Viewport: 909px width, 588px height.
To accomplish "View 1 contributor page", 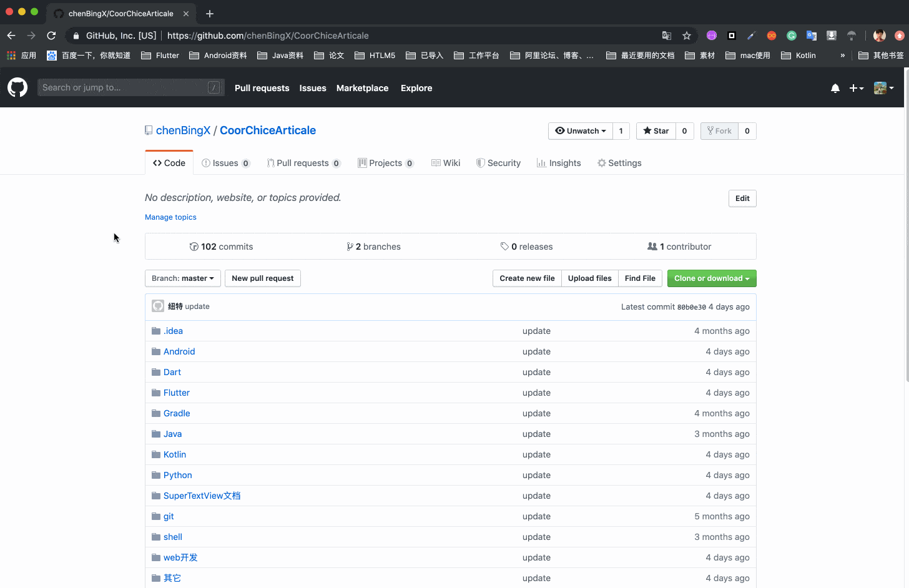I will pyautogui.click(x=679, y=247).
